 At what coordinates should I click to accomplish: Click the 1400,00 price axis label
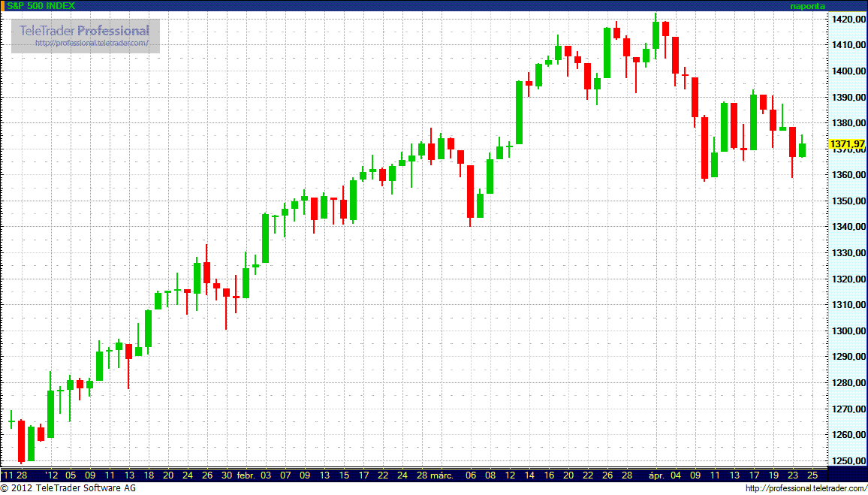tap(848, 71)
